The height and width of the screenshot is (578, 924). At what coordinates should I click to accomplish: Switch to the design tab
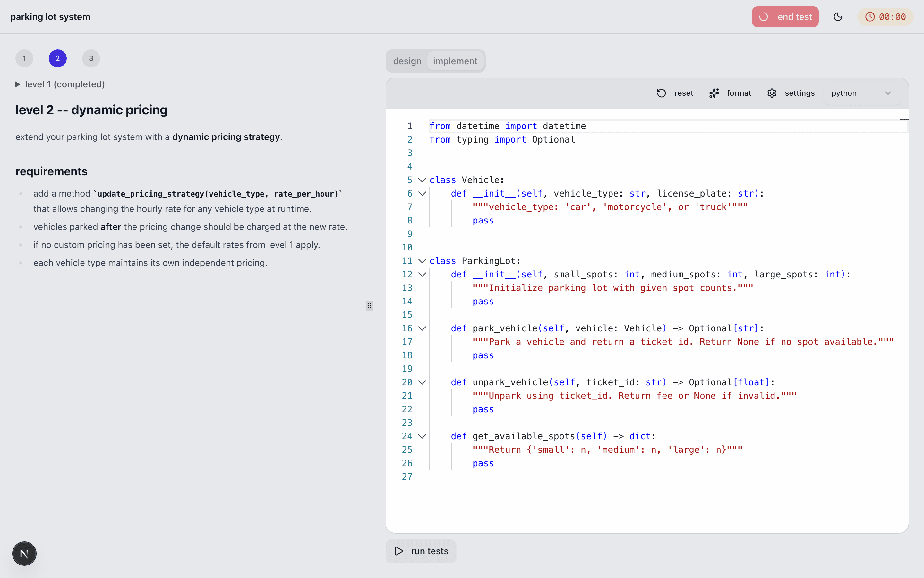click(407, 61)
